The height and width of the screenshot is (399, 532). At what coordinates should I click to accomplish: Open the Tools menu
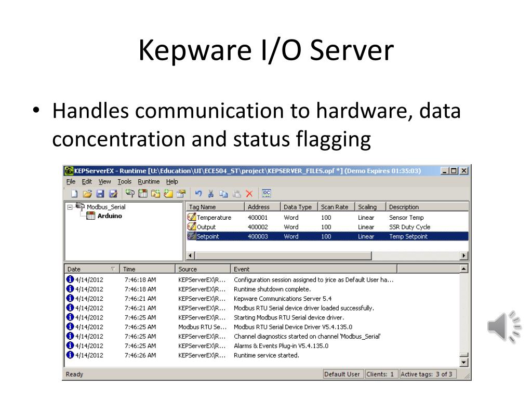point(124,182)
